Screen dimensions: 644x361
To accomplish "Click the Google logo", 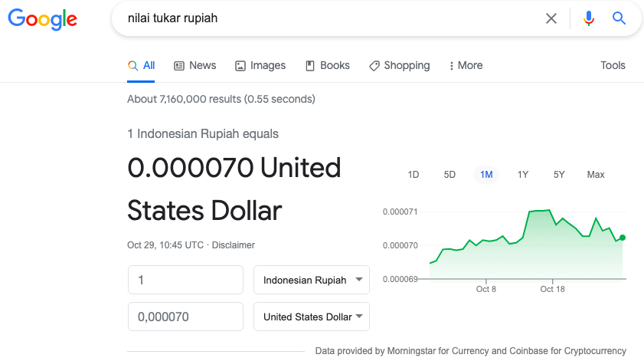I will (x=43, y=19).
